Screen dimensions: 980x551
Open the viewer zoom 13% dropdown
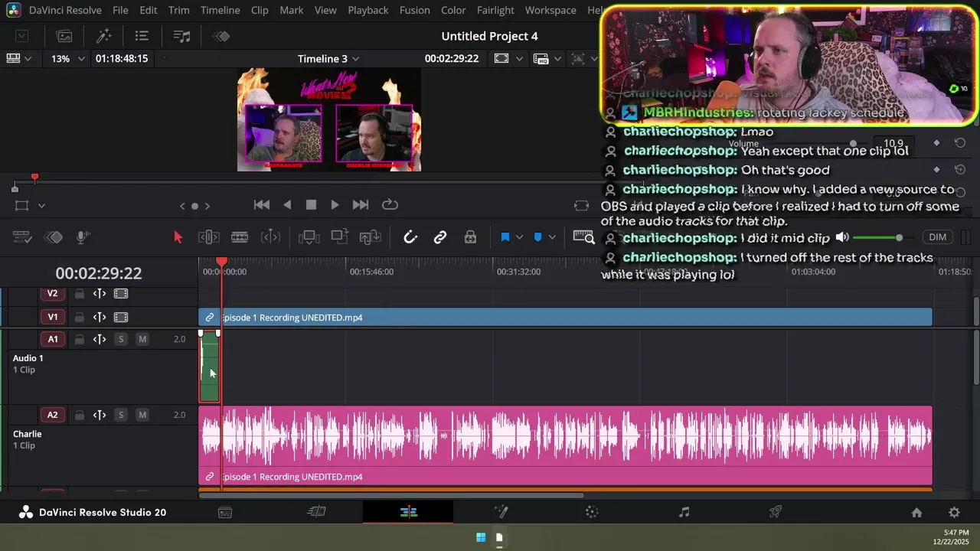click(67, 58)
